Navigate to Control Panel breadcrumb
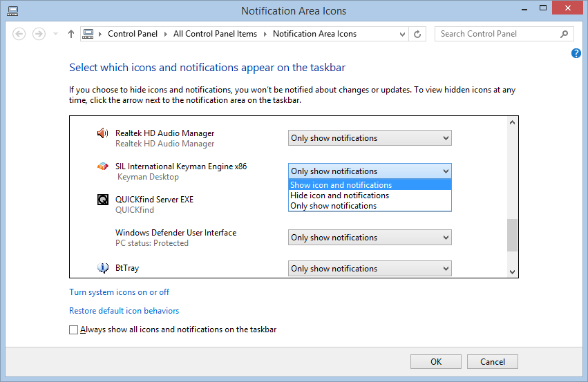Screen dimensions: 588x382 tap(133, 34)
